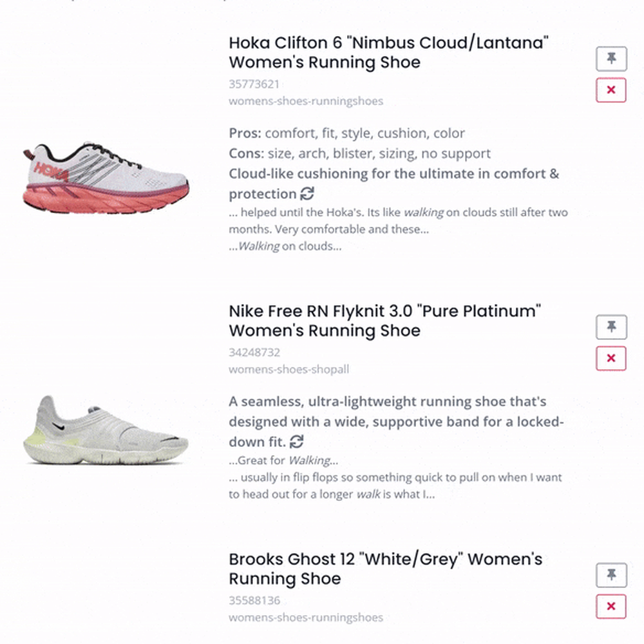The height and width of the screenshot is (644, 644).
Task: Refresh the Nike locked-down fit summary
Action: click(296, 442)
